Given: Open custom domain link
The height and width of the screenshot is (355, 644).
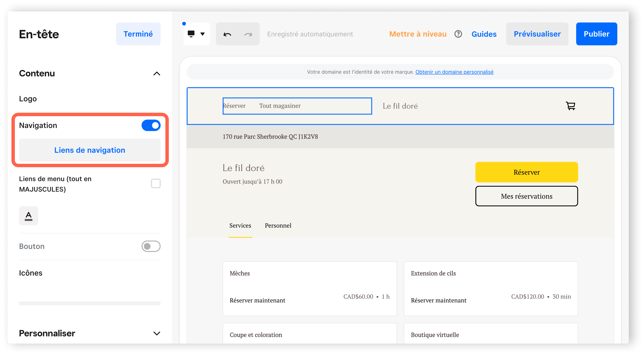Looking at the screenshot, I should 454,72.
